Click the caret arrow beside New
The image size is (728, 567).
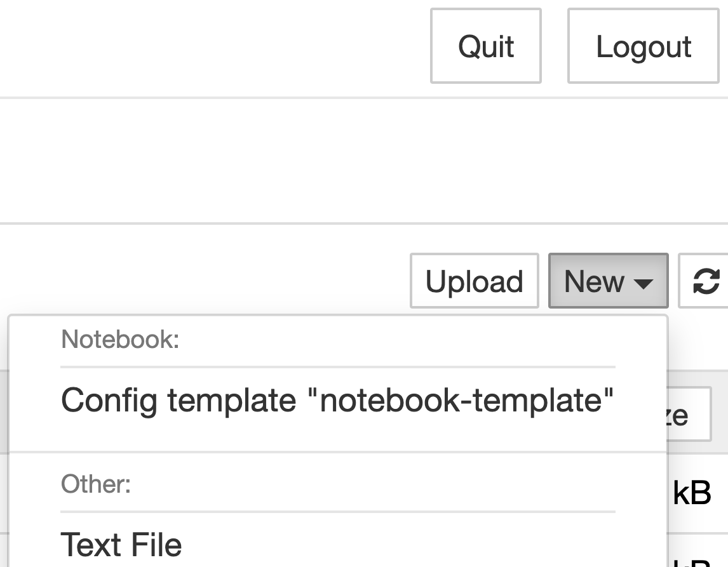644,283
